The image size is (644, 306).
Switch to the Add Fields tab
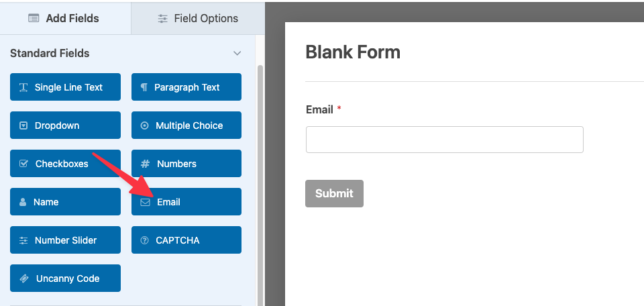(x=64, y=18)
